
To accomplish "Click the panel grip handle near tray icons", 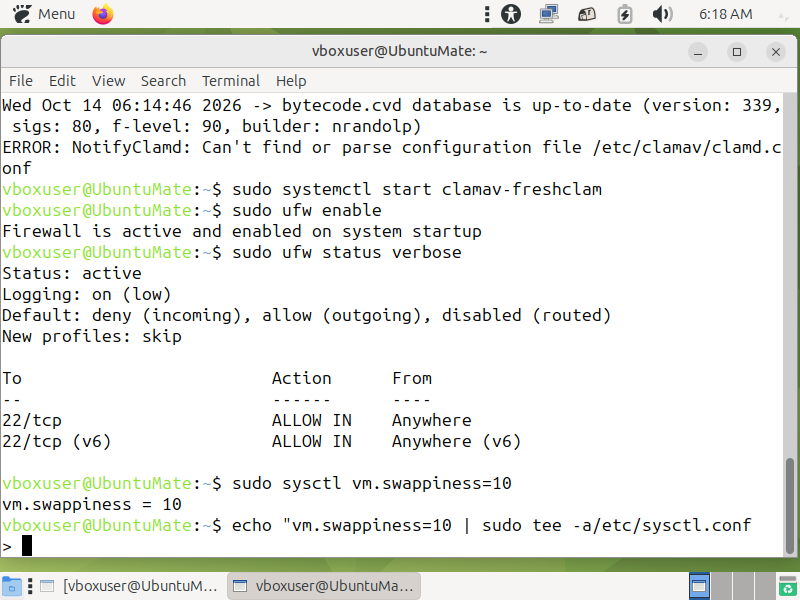I will click(x=487, y=14).
